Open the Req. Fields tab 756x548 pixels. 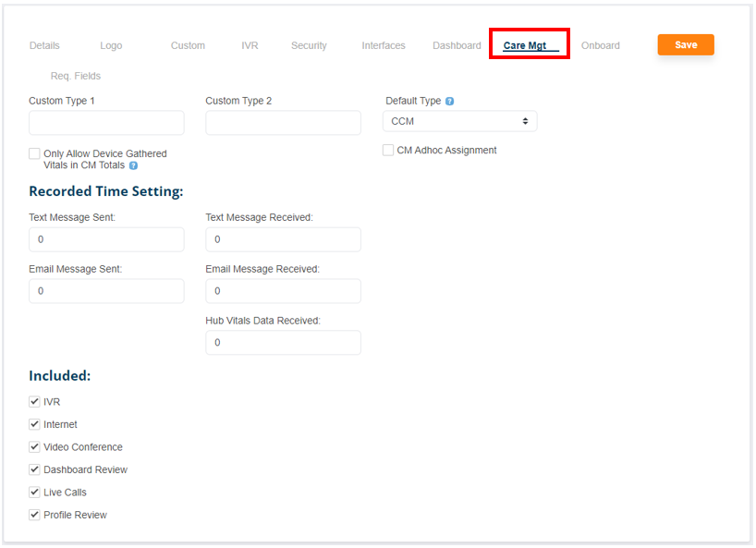point(76,76)
